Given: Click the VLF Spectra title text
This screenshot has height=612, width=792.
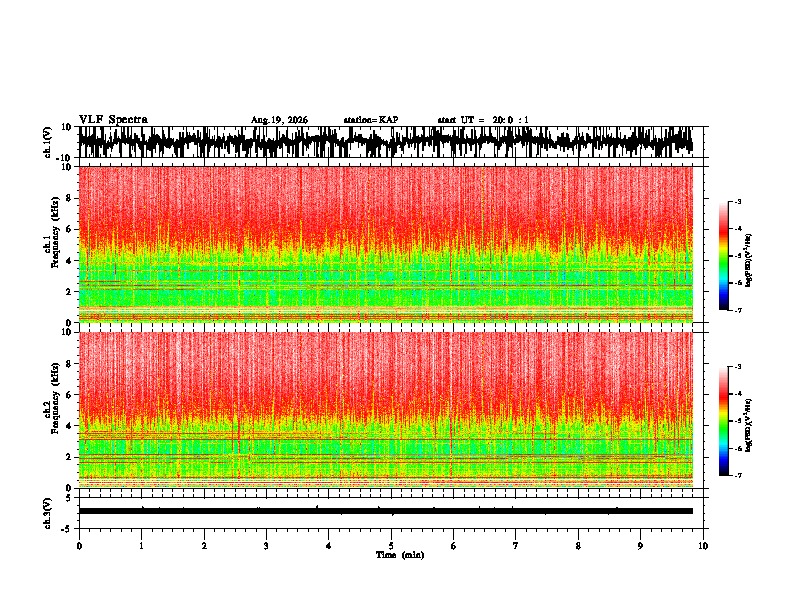Looking at the screenshot, I should 113,119.
